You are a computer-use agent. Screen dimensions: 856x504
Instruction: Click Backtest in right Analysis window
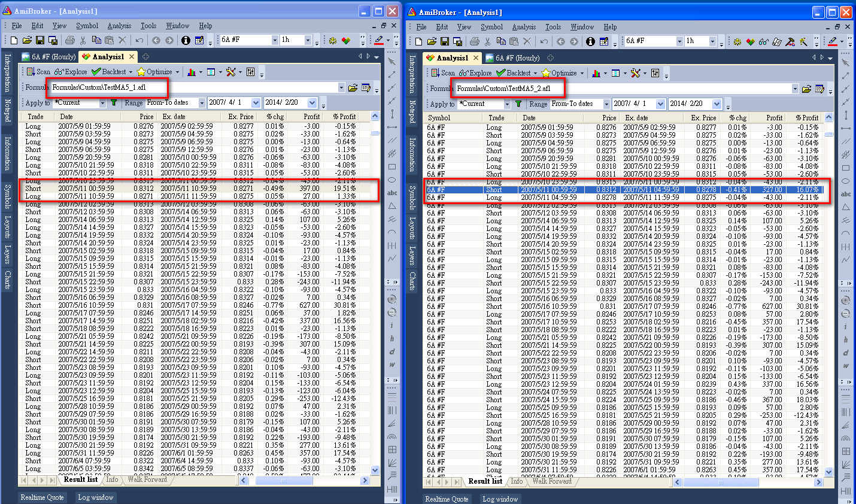coord(514,73)
